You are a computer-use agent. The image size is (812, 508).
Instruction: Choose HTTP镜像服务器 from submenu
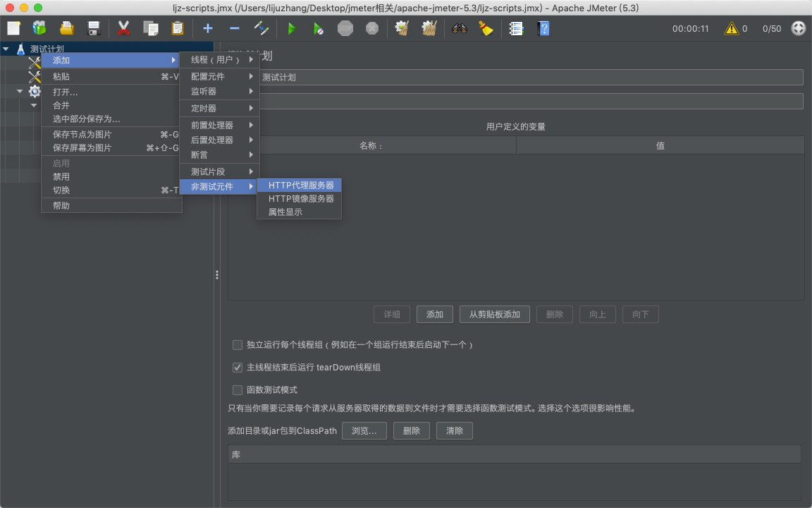300,198
